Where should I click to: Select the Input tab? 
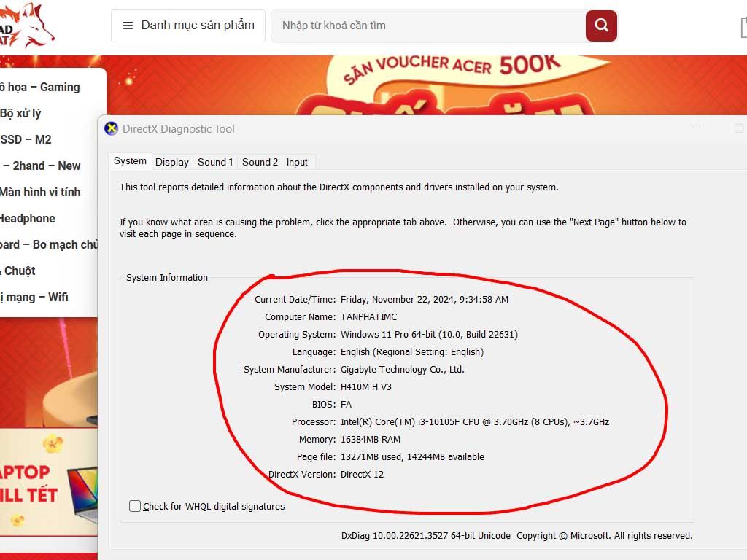(x=297, y=162)
